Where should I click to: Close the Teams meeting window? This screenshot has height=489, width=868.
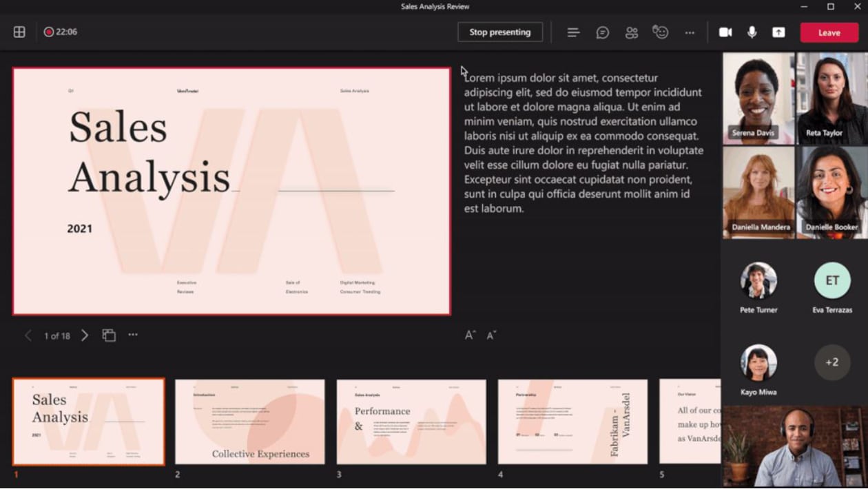pos(858,6)
